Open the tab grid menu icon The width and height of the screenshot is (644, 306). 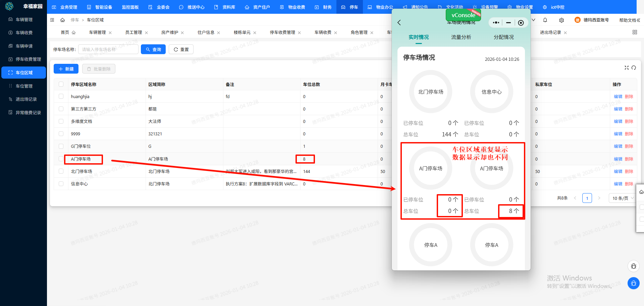635,32
